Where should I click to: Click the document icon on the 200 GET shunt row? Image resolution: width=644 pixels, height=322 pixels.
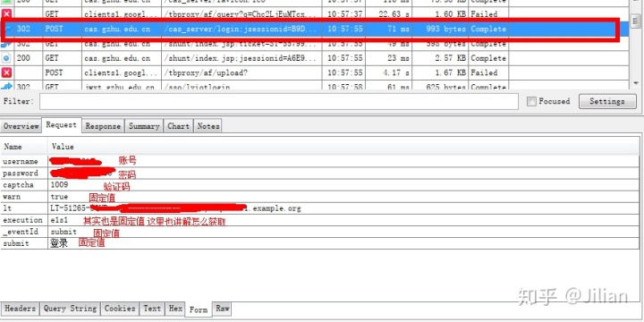6,58
